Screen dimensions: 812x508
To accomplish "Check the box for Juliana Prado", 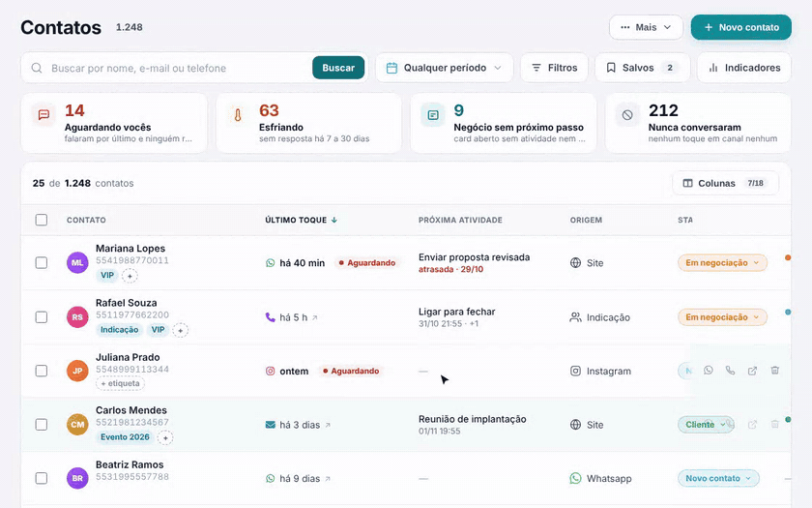I will click(x=42, y=372).
